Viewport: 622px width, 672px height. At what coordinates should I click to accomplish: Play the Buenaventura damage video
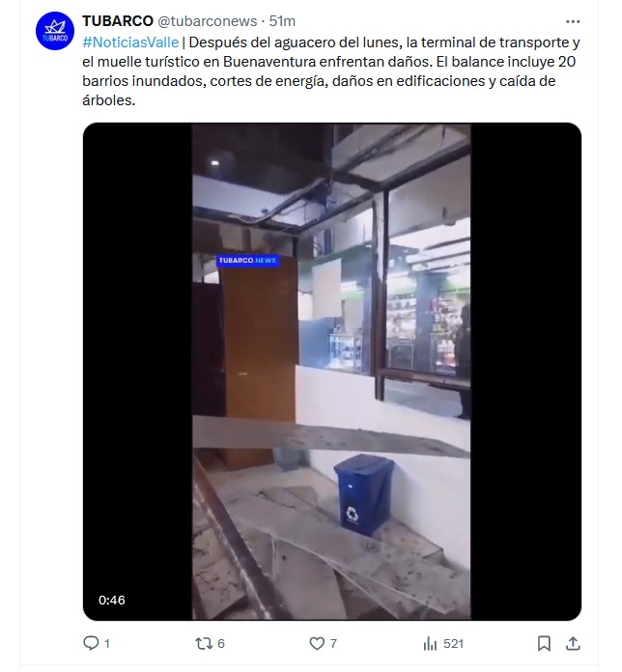pos(332,372)
